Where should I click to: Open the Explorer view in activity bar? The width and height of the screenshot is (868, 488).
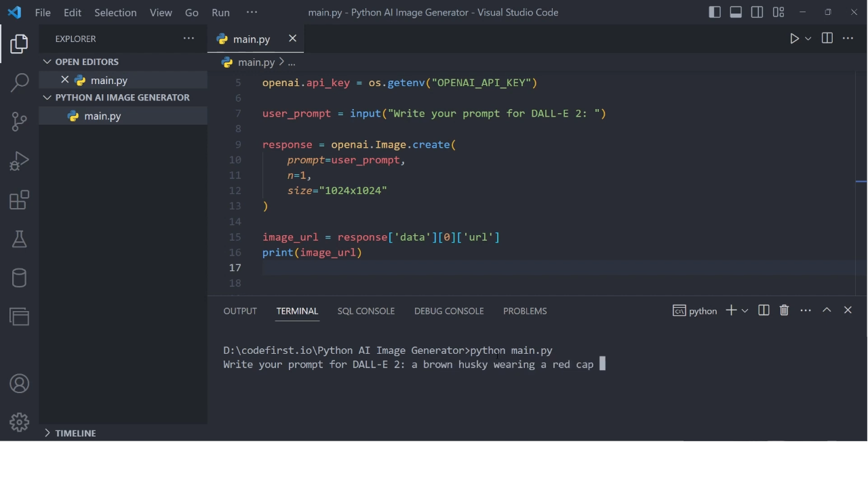19,44
